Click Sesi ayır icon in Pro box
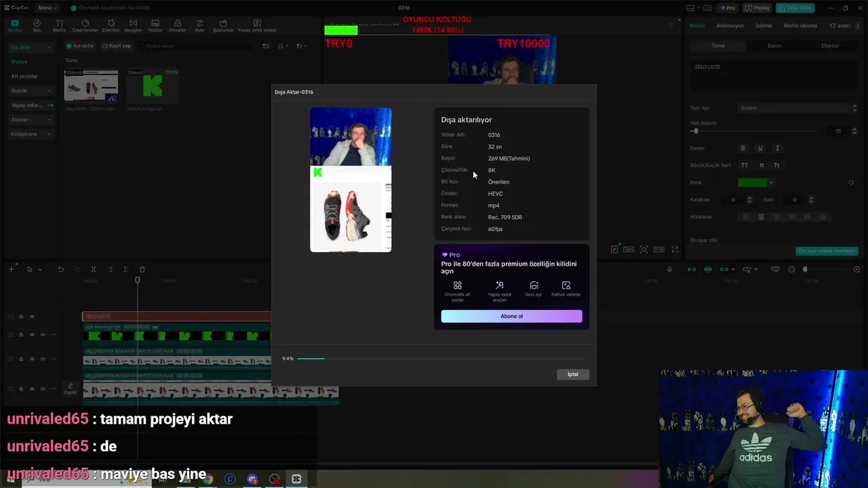This screenshot has height=488, width=868. (x=534, y=285)
